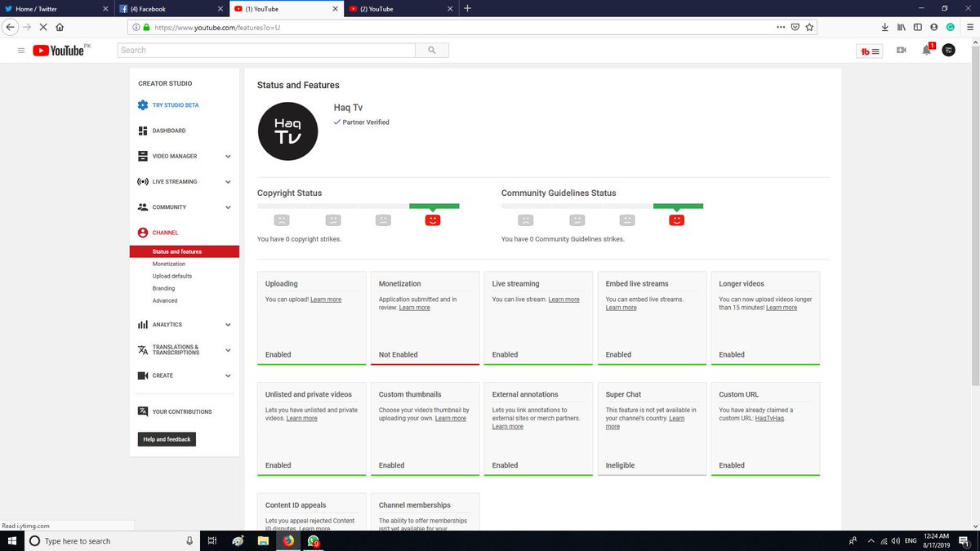Go back to previous page
Screen dimensions: 980x551
10,27
